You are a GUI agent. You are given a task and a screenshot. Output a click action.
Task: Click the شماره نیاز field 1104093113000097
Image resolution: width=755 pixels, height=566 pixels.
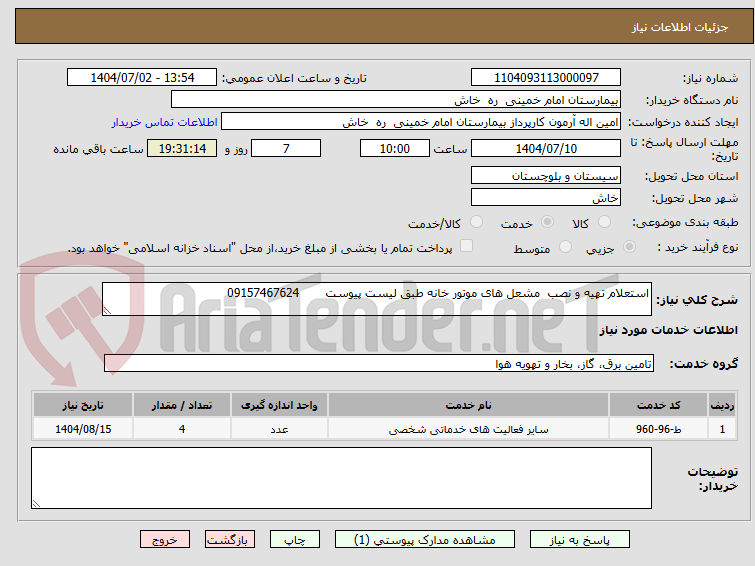click(x=546, y=78)
